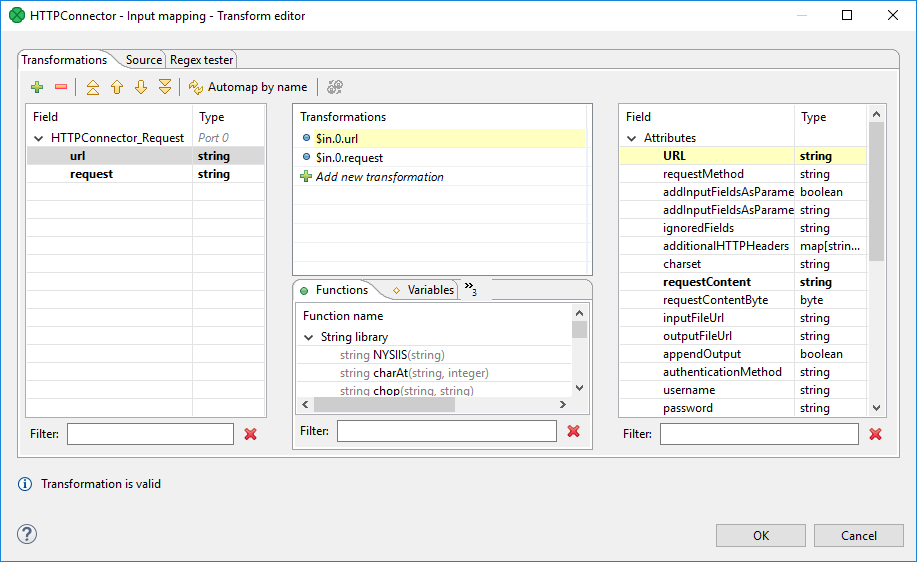Click output fields scrollbar up arrow
The image size is (917, 562).
click(x=876, y=115)
